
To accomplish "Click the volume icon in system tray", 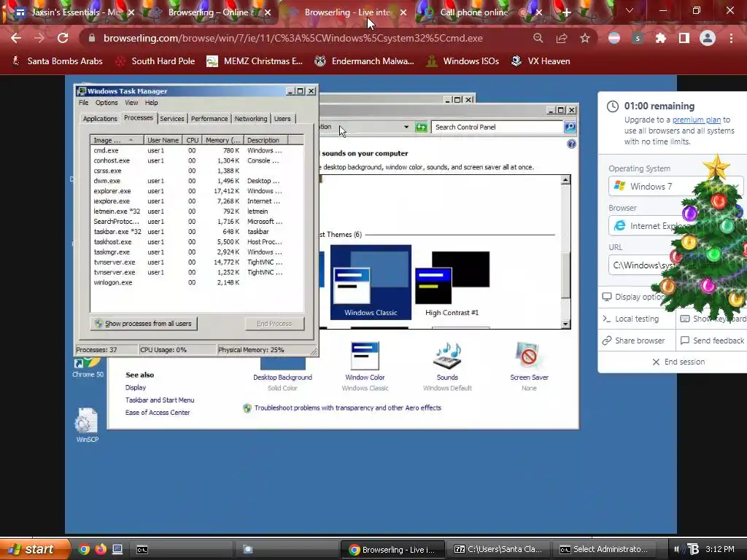I will tap(678, 549).
